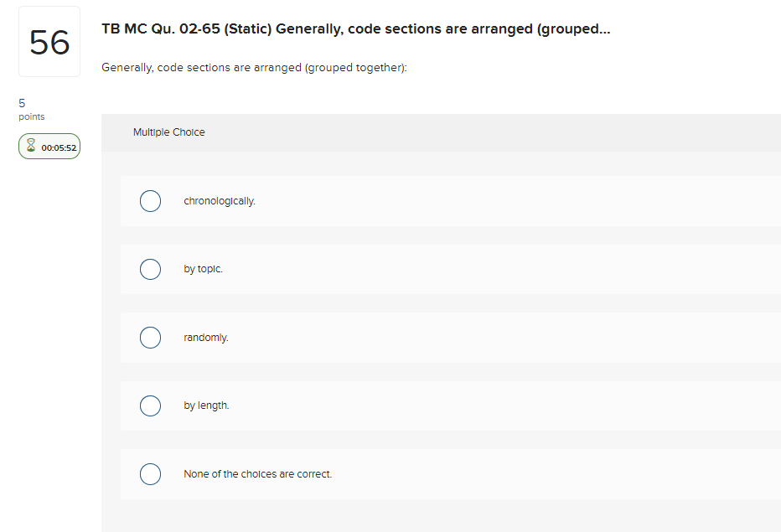Click the timer showing 00:05:52

(x=57, y=146)
